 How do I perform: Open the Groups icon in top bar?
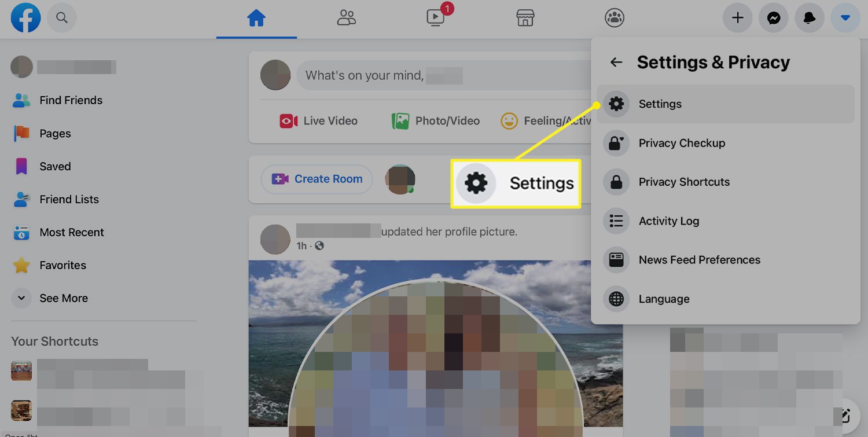614,18
